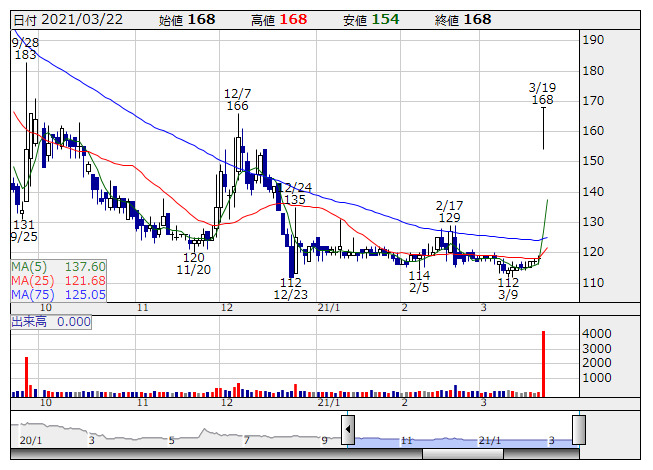Click the 21/1 label on price chart axis
This screenshot has height=470, width=653.
click(329, 308)
